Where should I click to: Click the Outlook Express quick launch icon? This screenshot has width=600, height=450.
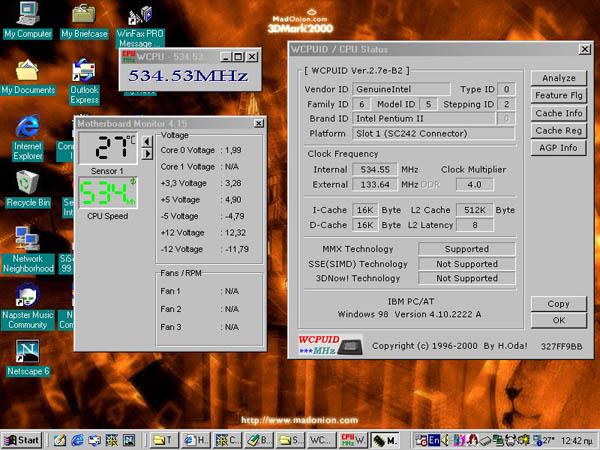pos(95,440)
